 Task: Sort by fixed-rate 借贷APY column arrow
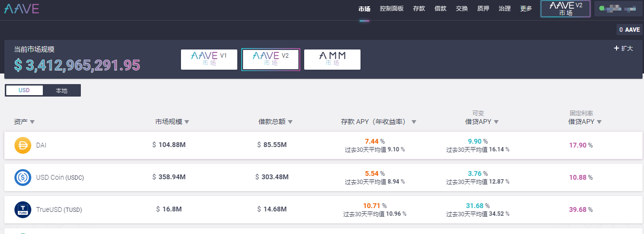(599, 122)
